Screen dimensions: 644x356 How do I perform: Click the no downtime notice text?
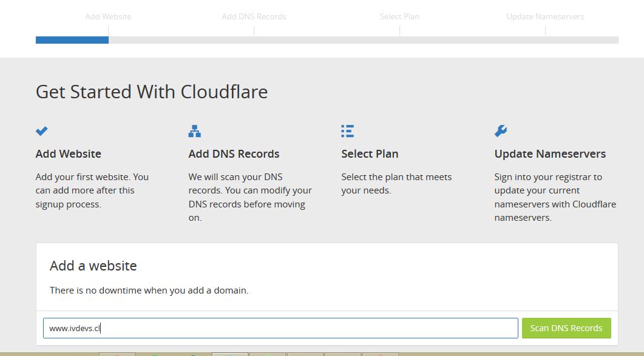pos(149,291)
